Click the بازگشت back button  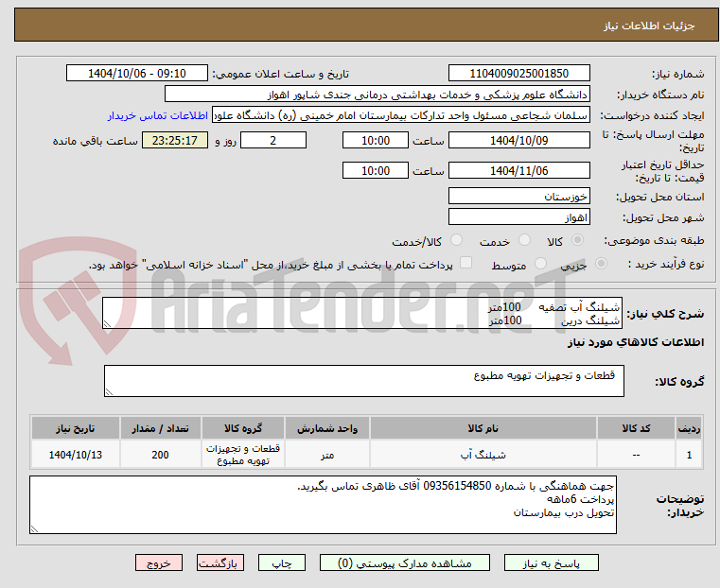coord(220,562)
